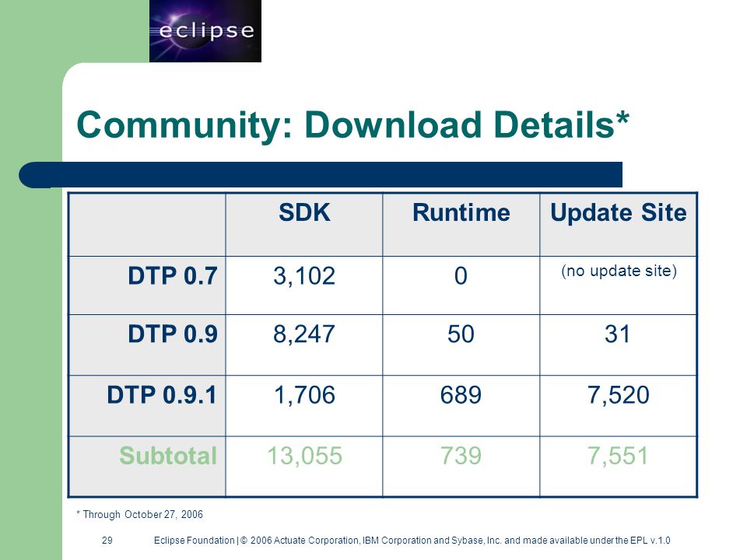Image resolution: width=747 pixels, height=560 pixels.
Task: Select the 'DTP 0.7' row label
Action: pyautogui.click(x=173, y=275)
